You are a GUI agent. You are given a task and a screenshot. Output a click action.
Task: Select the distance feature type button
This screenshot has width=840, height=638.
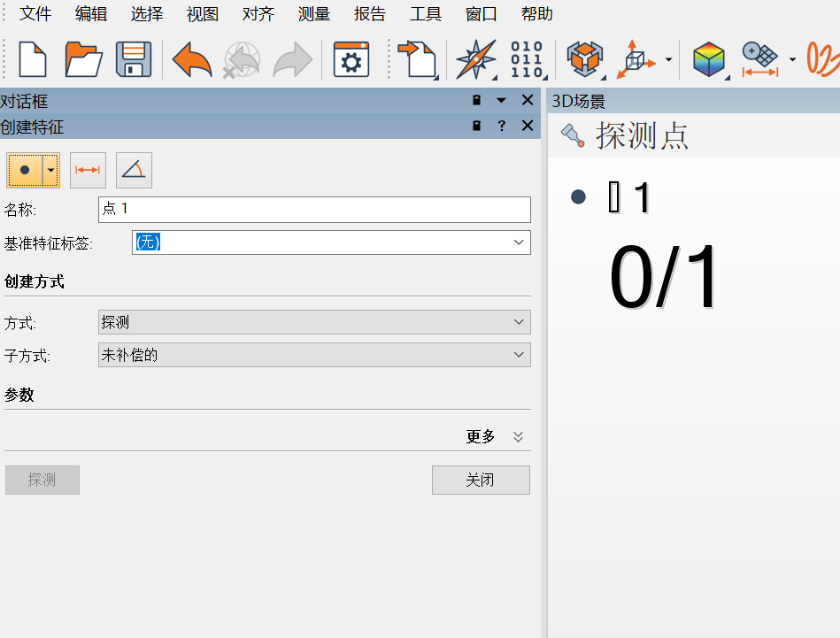(x=88, y=171)
